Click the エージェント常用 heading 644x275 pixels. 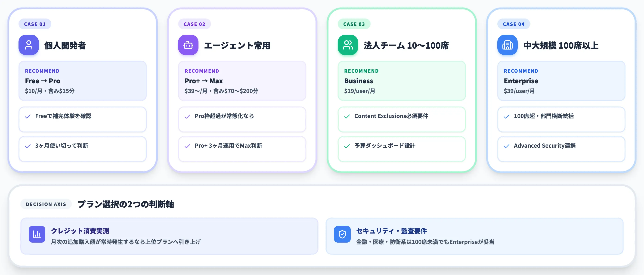tap(237, 45)
